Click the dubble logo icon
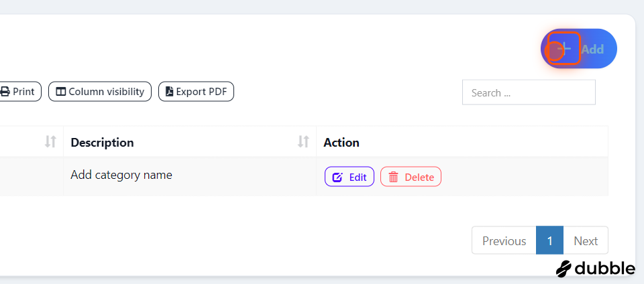644x284 pixels. pos(563,269)
